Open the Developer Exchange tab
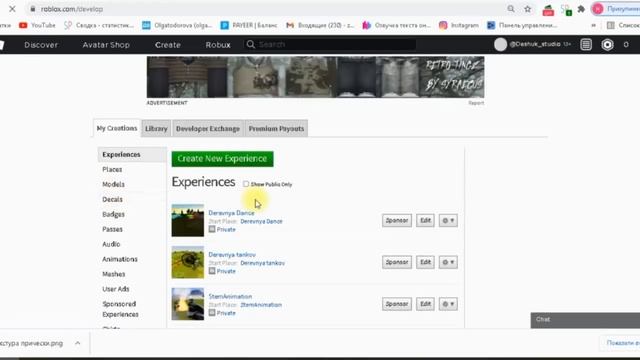The width and height of the screenshot is (640, 360). [x=208, y=129]
